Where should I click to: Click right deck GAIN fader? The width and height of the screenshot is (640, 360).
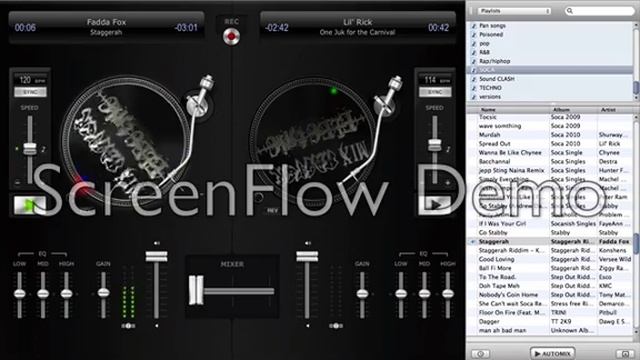point(362,293)
